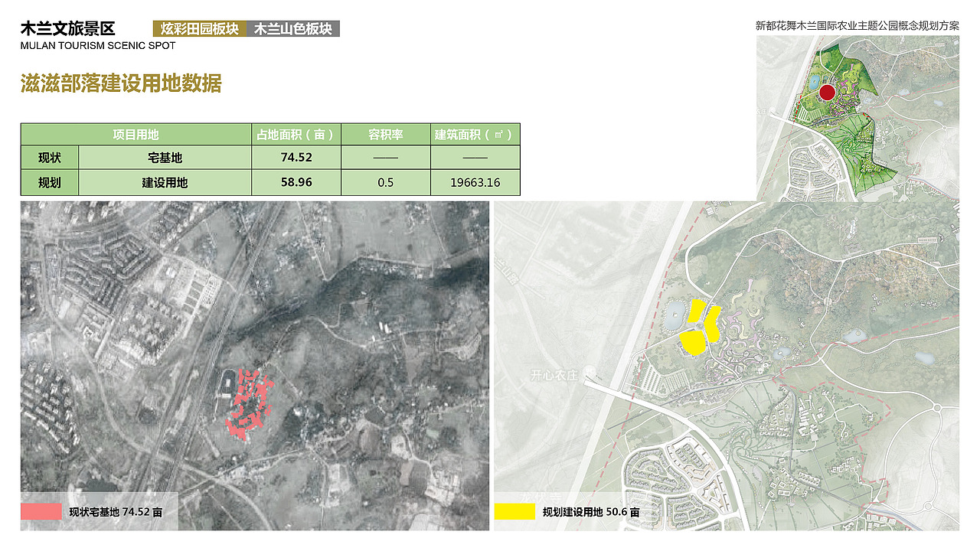Click the 规划 row label
The height and width of the screenshot is (551, 980).
(50, 183)
